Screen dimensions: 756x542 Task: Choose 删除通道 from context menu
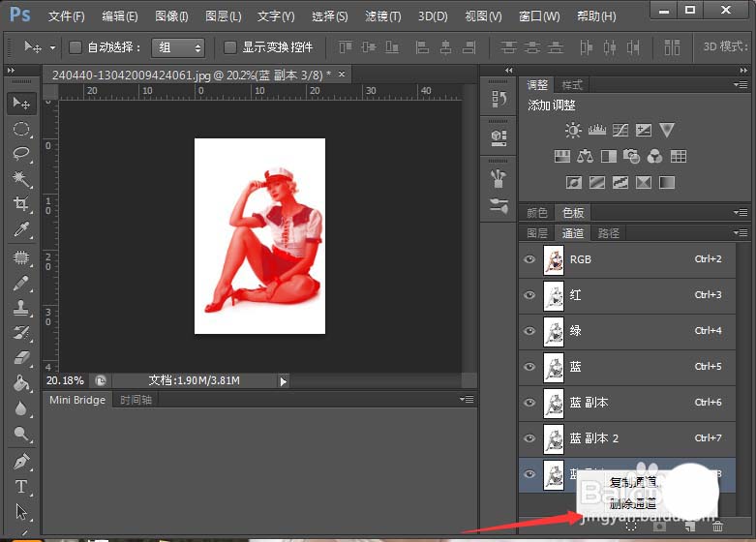tap(633, 504)
